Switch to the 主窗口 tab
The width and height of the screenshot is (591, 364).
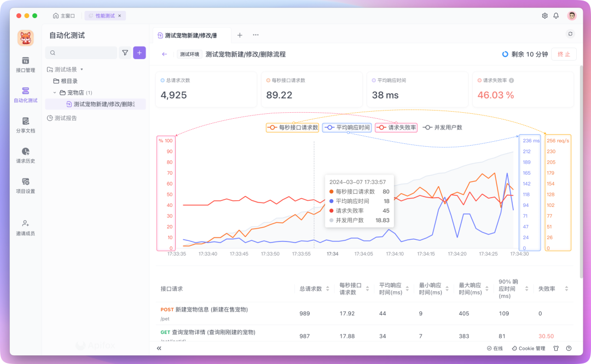tap(64, 16)
